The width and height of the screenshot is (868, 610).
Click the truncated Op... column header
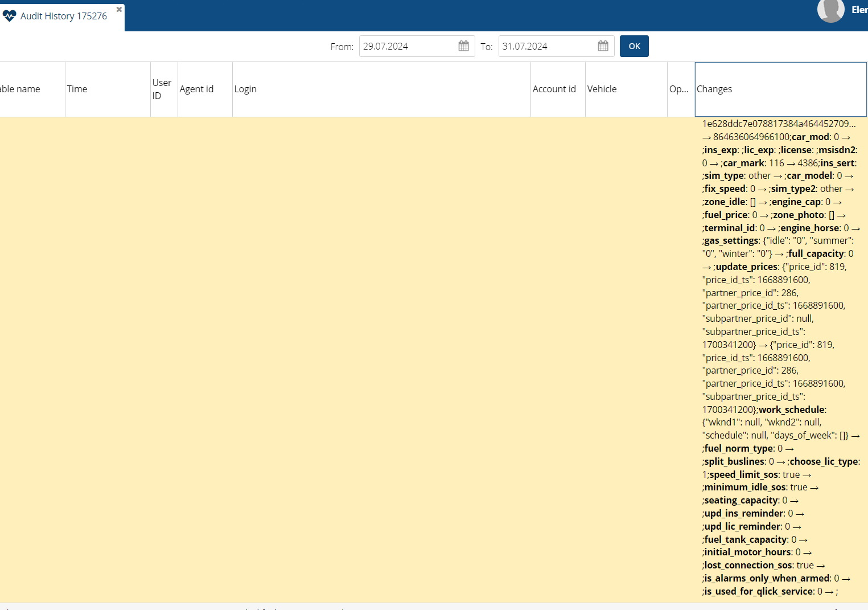(678, 89)
